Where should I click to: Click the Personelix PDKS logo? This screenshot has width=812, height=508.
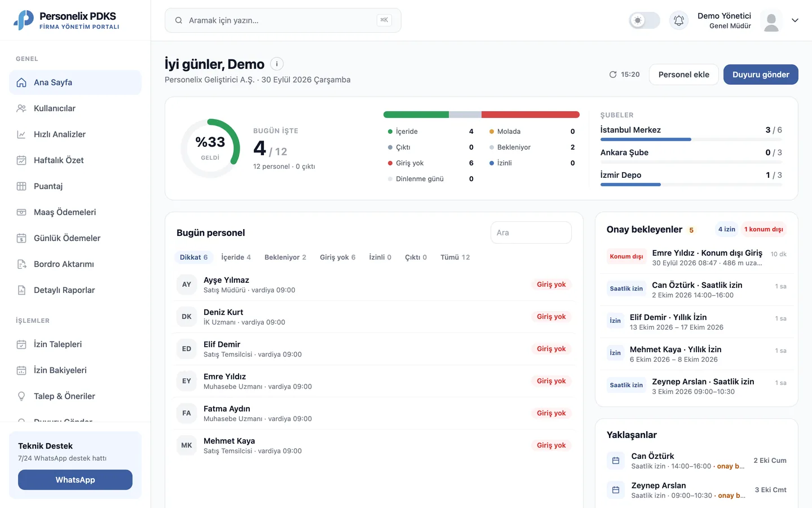tap(24, 20)
